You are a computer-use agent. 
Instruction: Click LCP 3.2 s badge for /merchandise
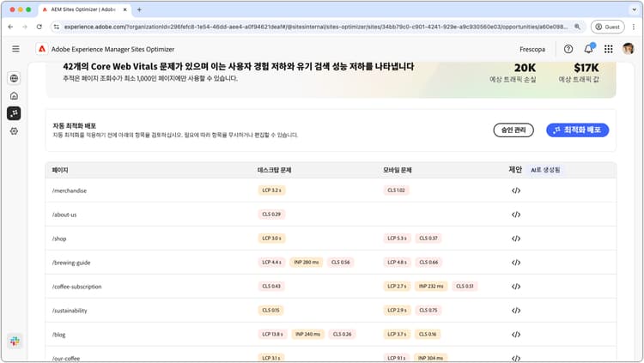[271, 191]
